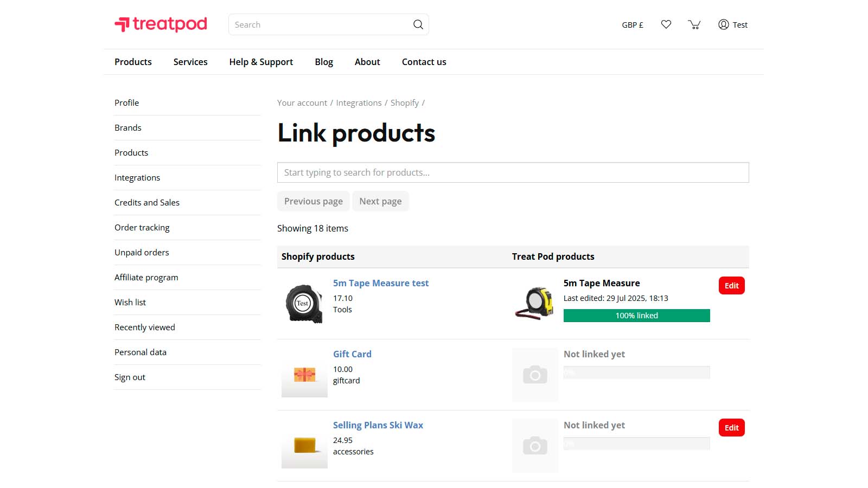This screenshot has height=488, width=868.
Task: Open the Gift Card product link
Action: (352, 354)
